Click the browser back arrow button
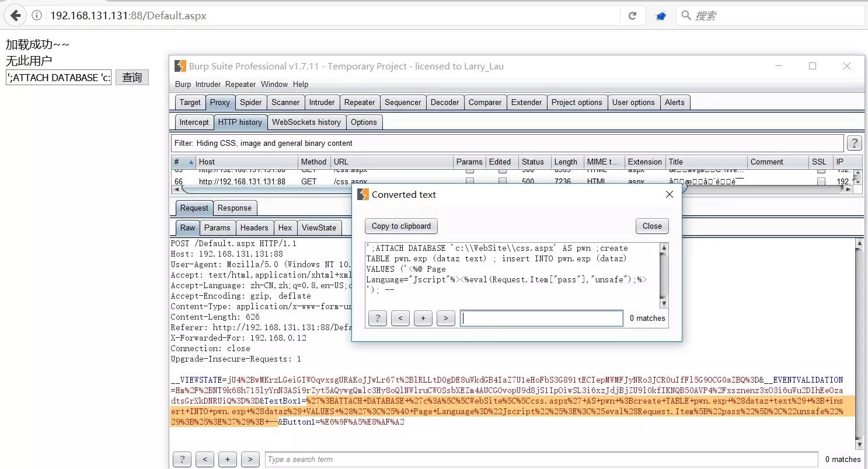Viewport: 868px width, 469px height. (16, 16)
